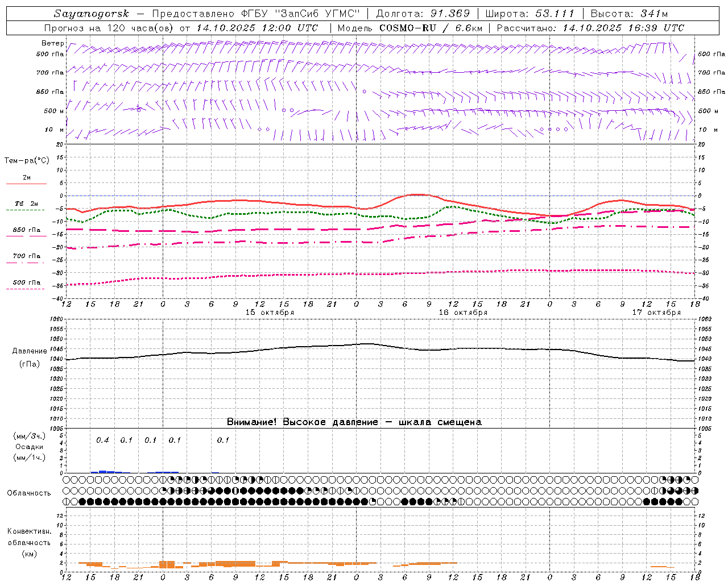Image resolution: width=728 pixels, height=582 pixels.
Task: Click the Осадки panel label
Action: pyautogui.click(x=29, y=447)
